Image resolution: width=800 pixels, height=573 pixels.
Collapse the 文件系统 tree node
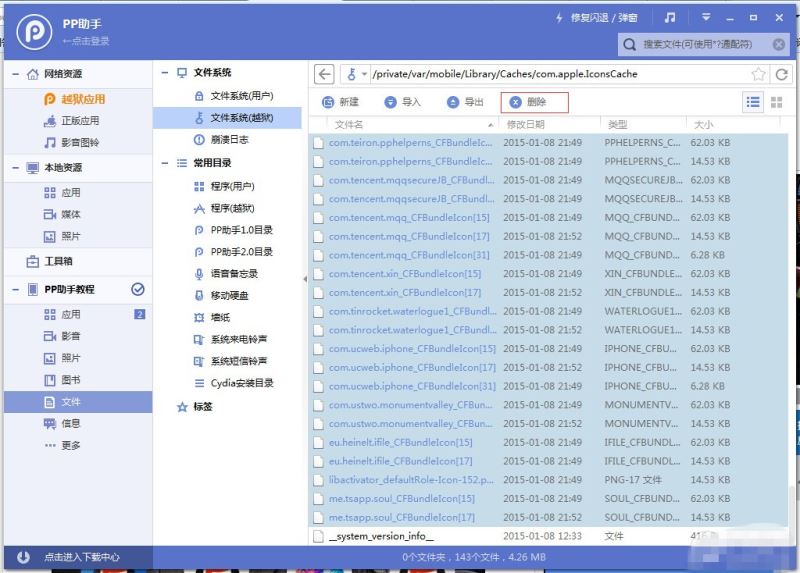165,73
